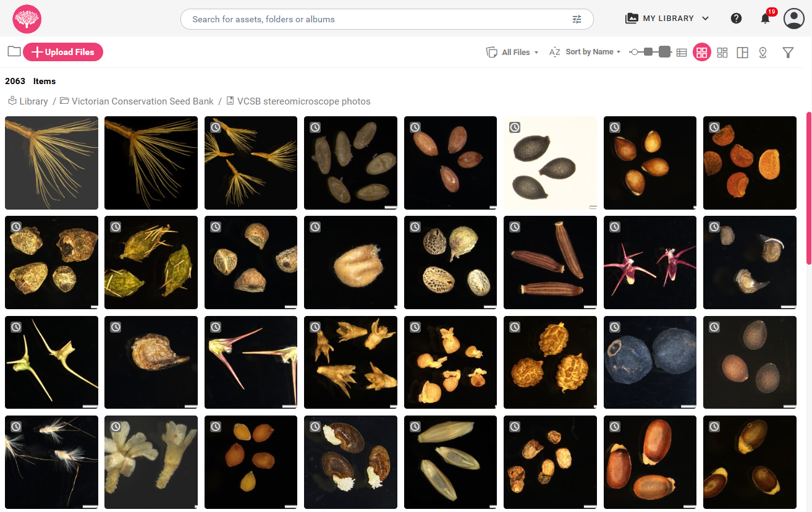Switch to masonry tile view layout
This screenshot has height=512, width=812.
[x=722, y=53]
